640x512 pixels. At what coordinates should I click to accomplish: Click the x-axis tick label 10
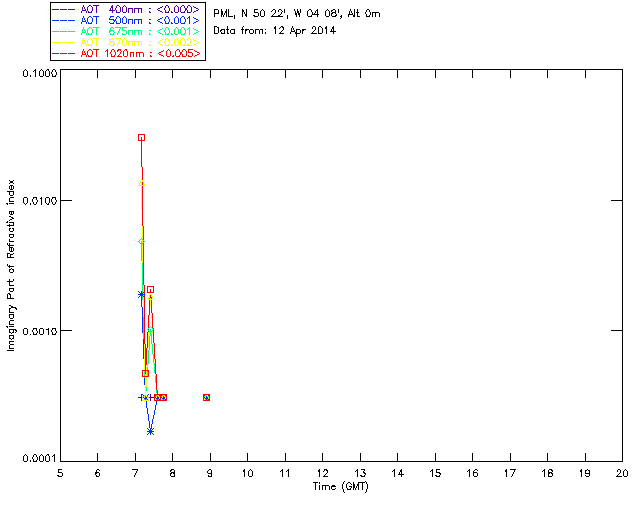(247, 473)
